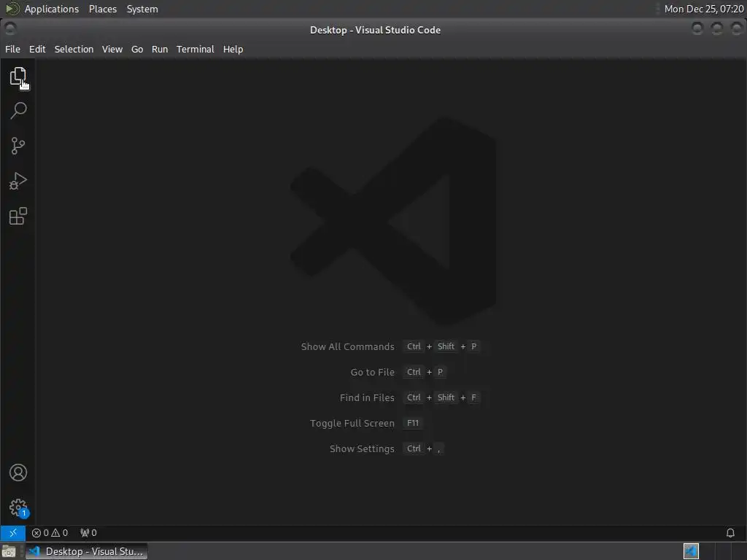Viewport: 747px width, 560px height.
Task: Open the Places system menu
Action: coord(102,9)
